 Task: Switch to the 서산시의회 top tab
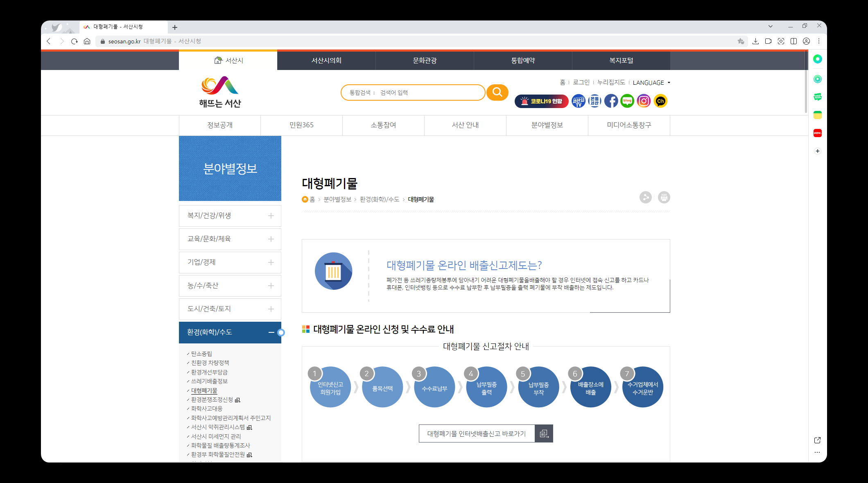(326, 61)
